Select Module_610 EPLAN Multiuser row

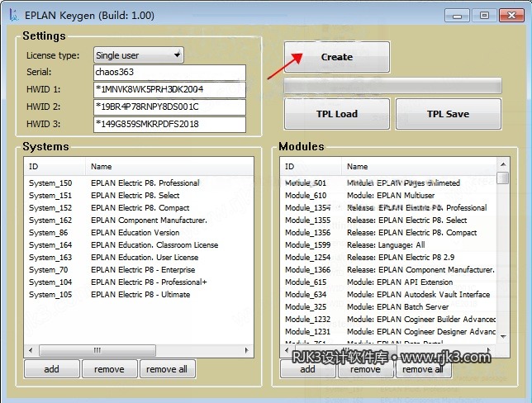(x=388, y=196)
